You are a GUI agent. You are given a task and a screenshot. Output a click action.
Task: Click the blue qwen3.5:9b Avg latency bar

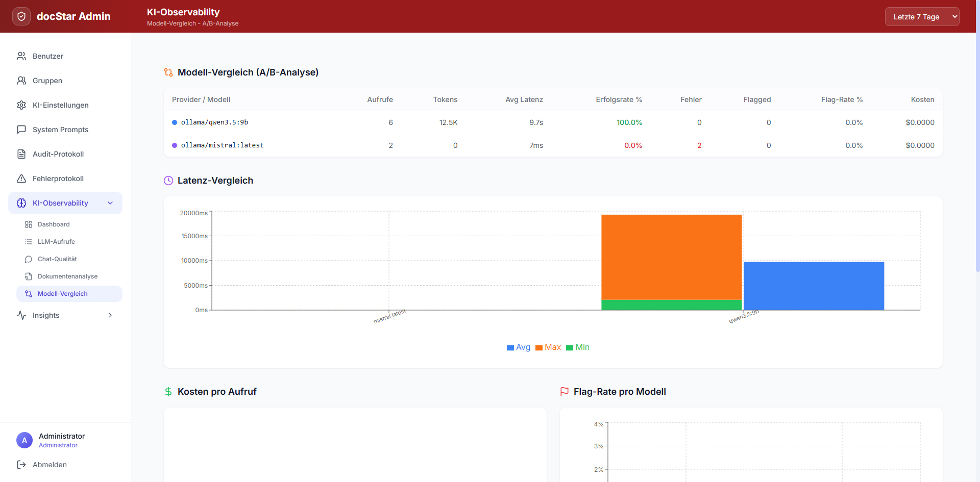[x=814, y=286]
